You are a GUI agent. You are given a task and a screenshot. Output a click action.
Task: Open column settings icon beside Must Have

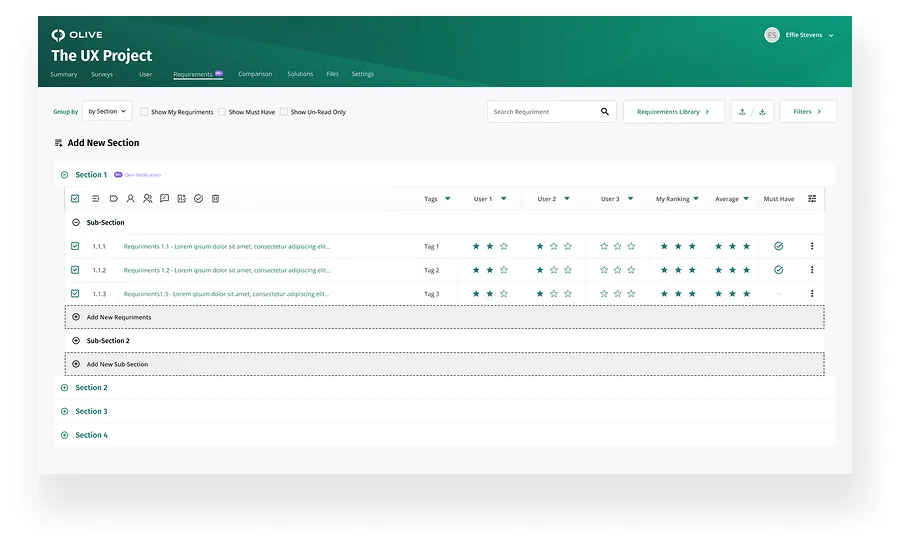click(x=812, y=199)
